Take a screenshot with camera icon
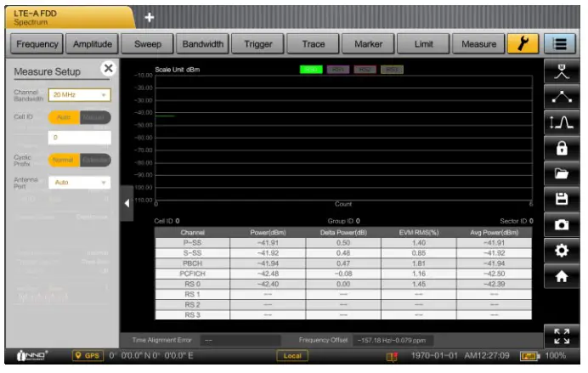This screenshot has height=373, width=588. coord(562,225)
